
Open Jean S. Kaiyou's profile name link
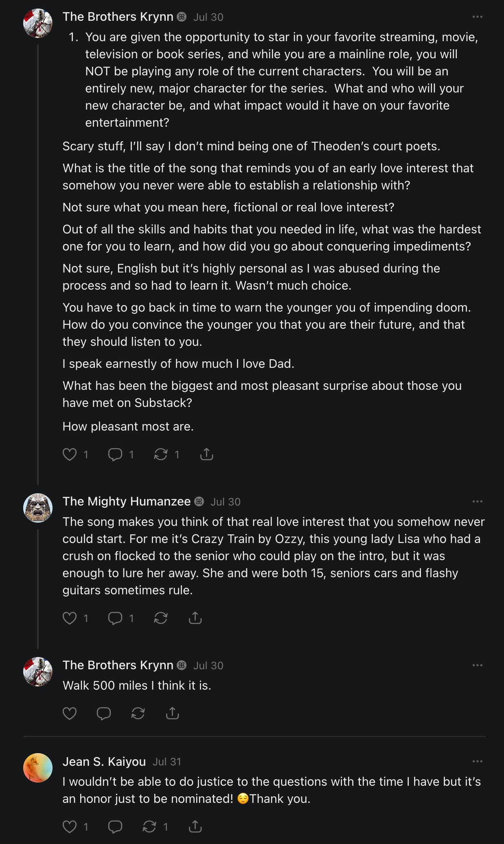click(104, 761)
